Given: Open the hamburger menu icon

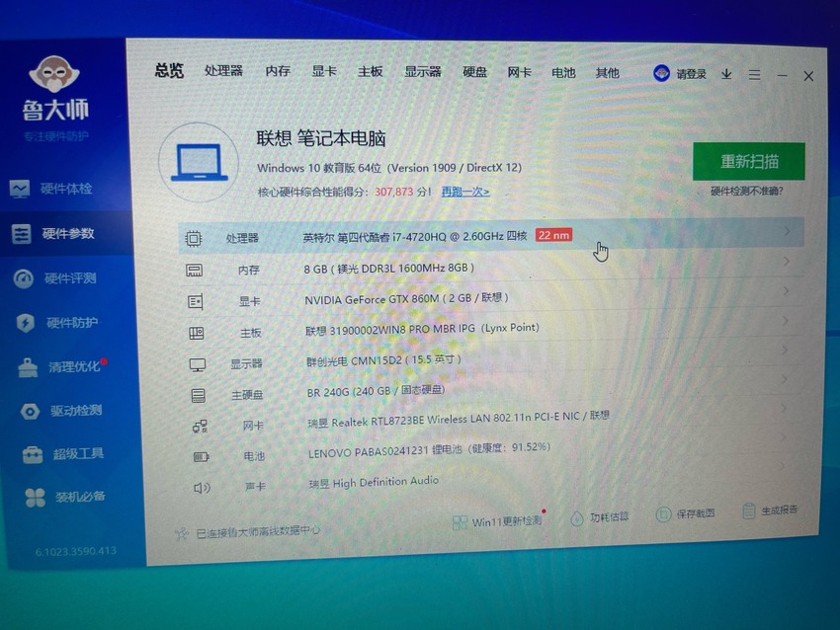Looking at the screenshot, I should pos(754,75).
